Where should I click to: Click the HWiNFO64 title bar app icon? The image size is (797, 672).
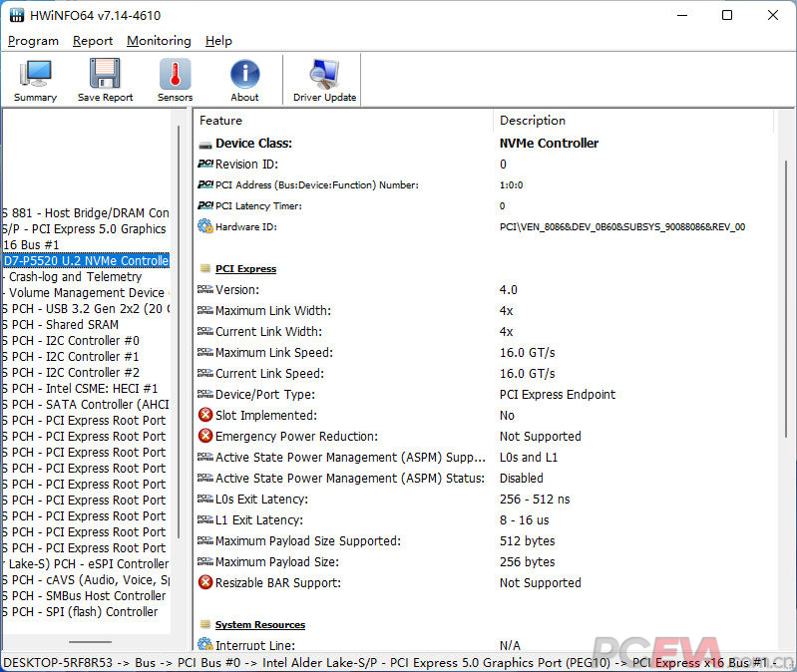17,15
